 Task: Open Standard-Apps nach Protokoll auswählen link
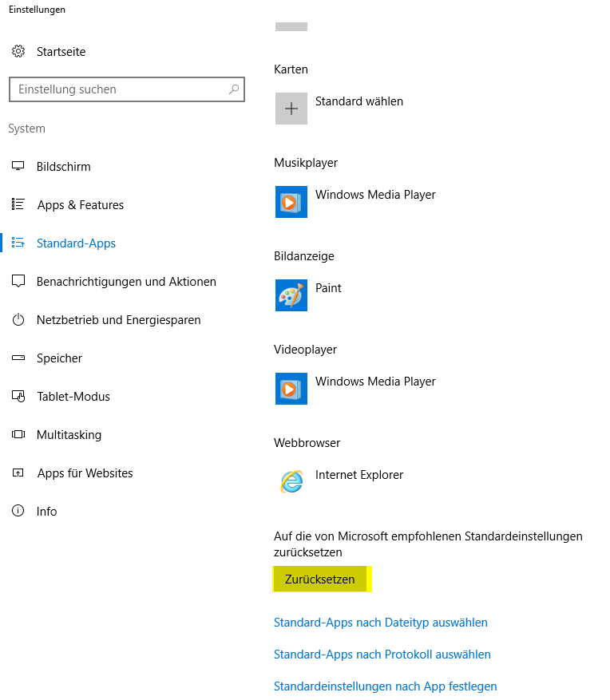click(x=382, y=654)
